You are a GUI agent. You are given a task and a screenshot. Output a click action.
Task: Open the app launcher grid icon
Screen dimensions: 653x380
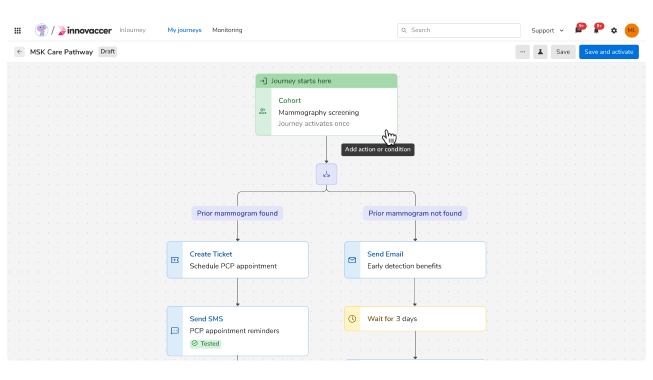coord(17,30)
